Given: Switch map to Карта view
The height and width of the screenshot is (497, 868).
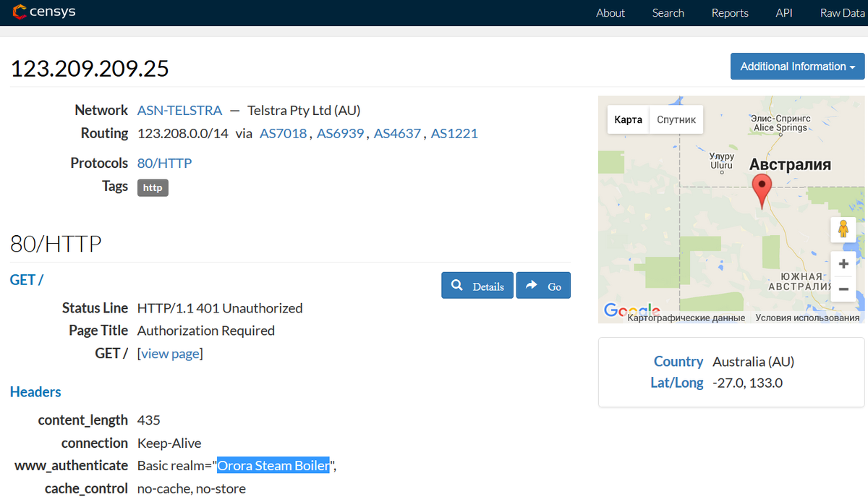Looking at the screenshot, I should [x=628, y=119].
